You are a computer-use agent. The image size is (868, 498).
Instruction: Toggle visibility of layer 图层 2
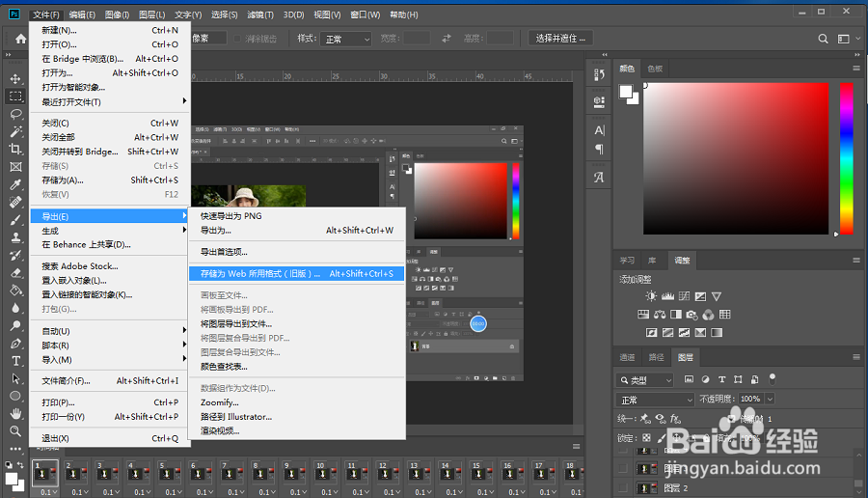click(623, 488)
